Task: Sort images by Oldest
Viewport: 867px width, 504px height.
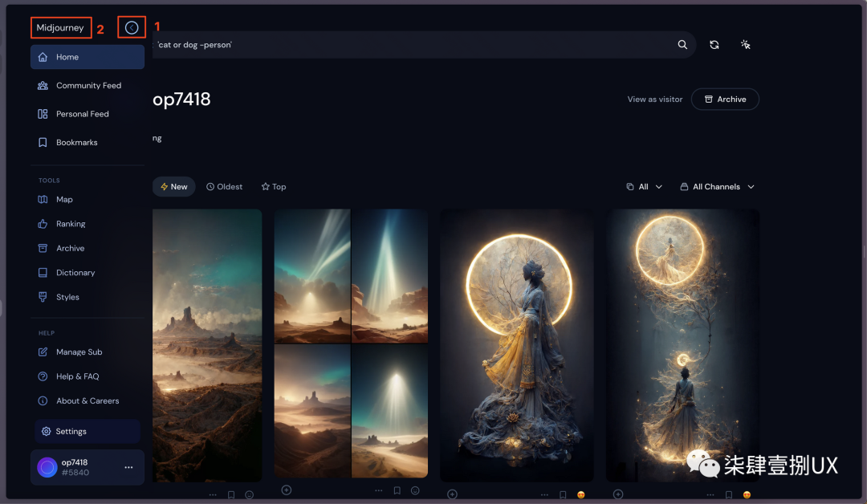Action: coord(225,187)
